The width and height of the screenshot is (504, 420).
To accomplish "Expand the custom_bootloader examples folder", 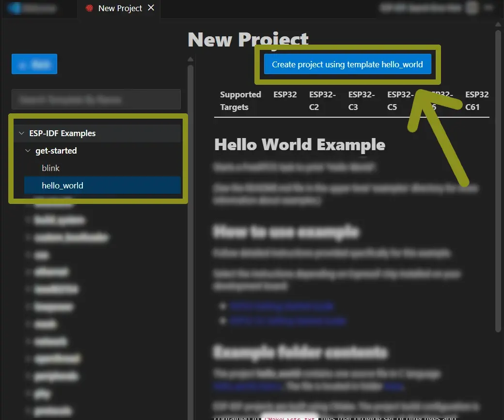I will pos(71,237).
